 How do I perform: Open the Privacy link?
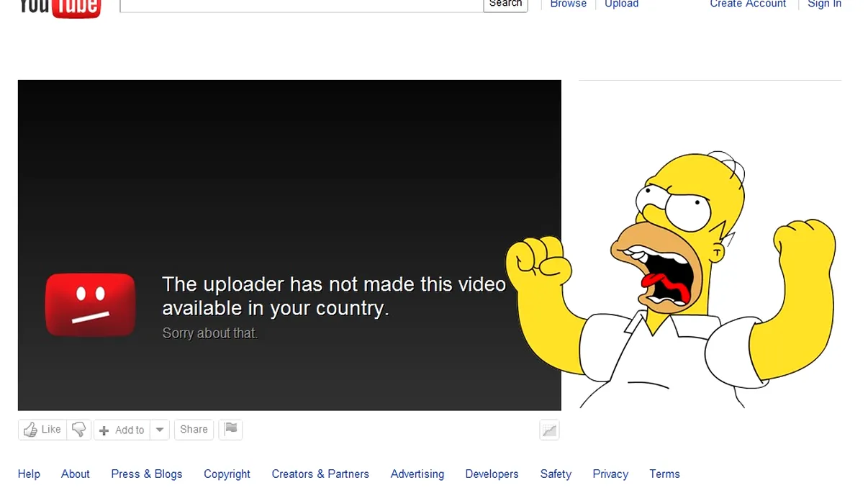[x=610, y=474]
